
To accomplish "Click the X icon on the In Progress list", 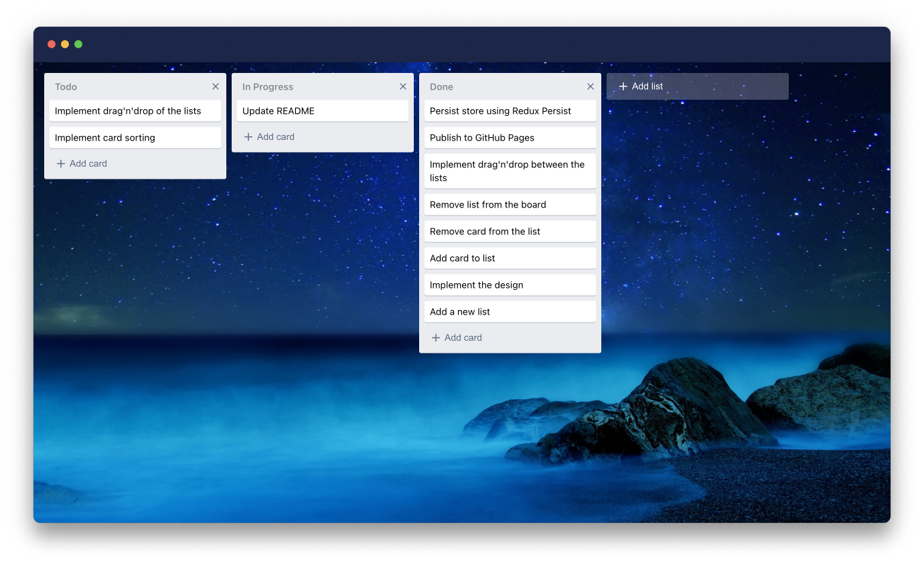I will 403,86.
